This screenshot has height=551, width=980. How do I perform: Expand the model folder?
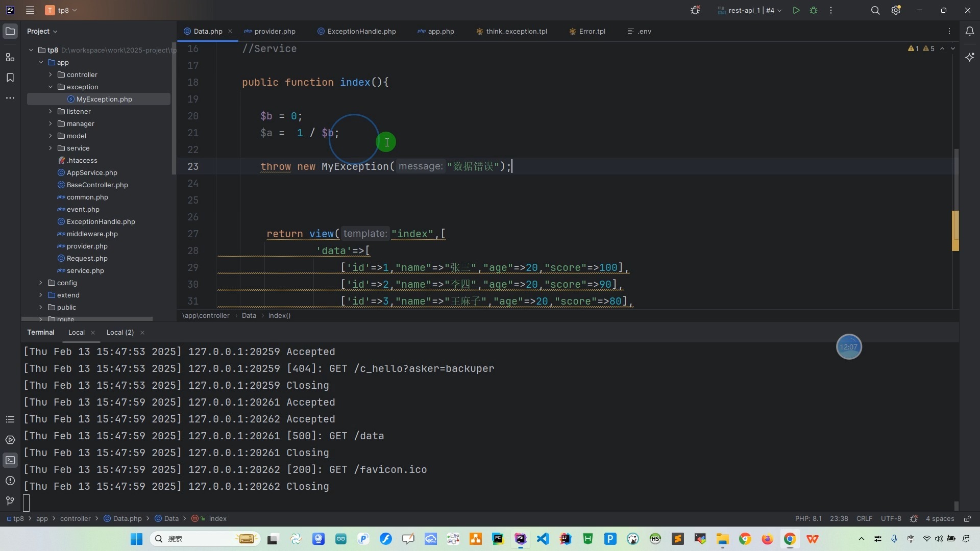(51, 136)
